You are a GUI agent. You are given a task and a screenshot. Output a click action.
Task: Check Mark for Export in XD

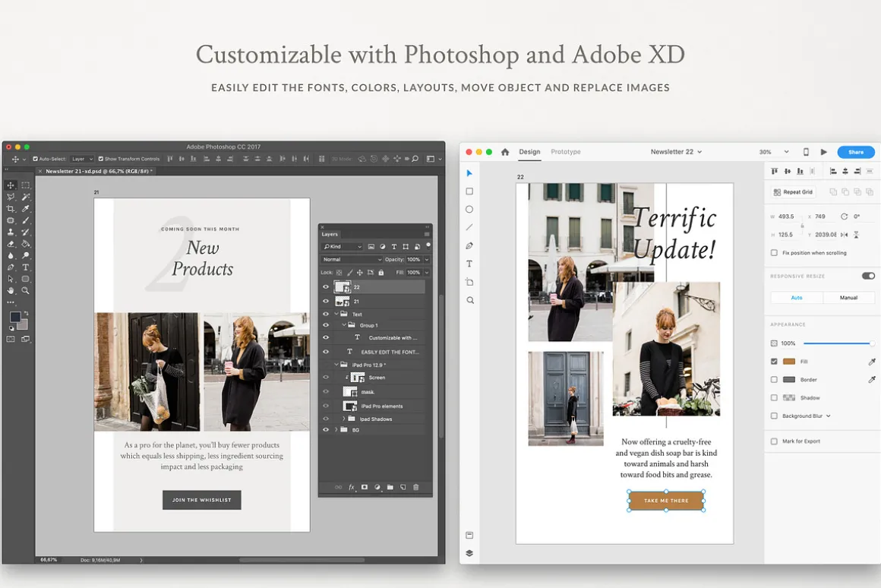click(x=774, y=441)
